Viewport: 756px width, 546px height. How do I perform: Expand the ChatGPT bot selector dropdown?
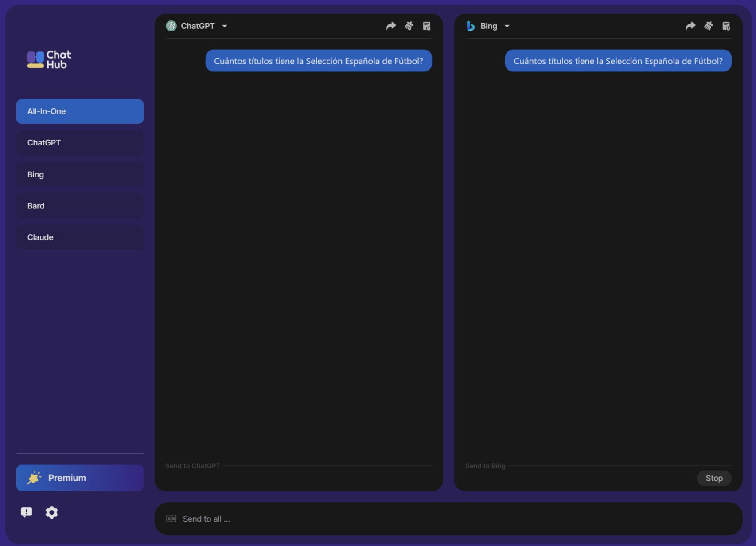[225, 26]
